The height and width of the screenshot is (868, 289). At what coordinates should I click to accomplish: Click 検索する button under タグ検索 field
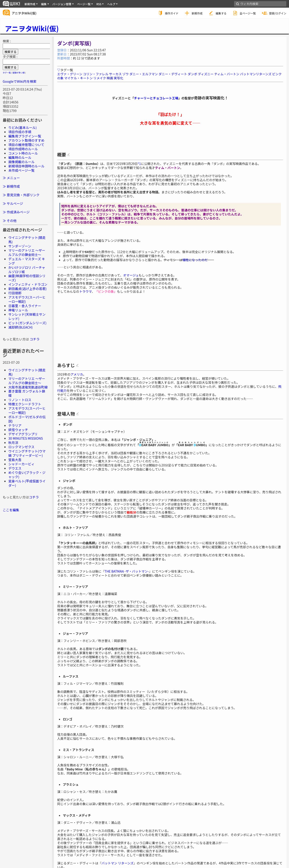(x=10, y=67)
